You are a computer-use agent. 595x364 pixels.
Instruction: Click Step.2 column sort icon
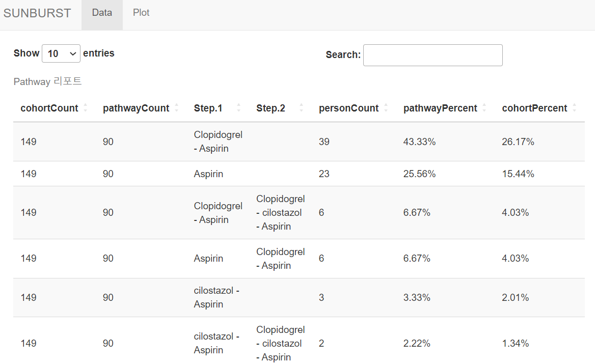pyautogui.click(x=301, y=108)
